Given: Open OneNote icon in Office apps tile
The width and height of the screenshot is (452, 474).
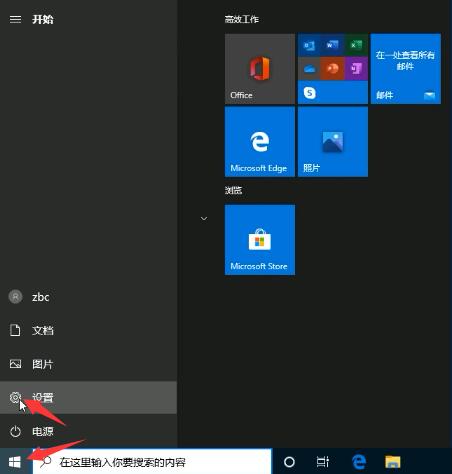Looking at the screenshot, I should pos(356,68).
